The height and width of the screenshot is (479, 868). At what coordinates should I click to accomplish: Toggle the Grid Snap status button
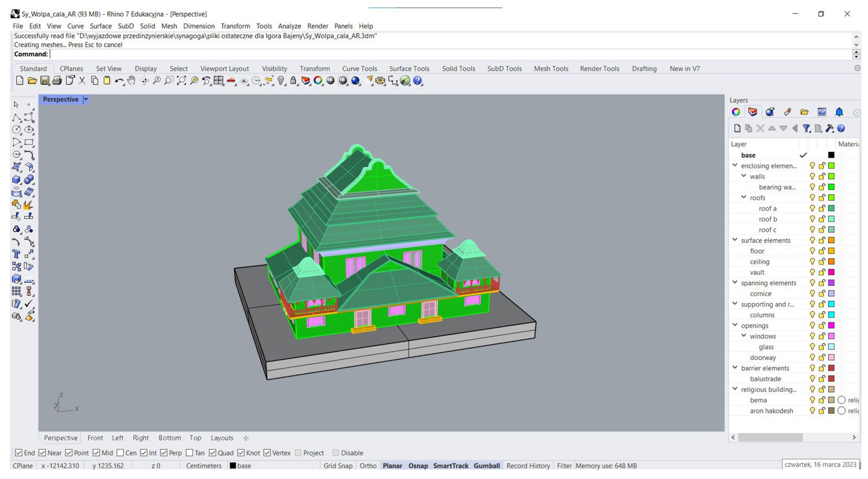pyautogui.click(x=338, y=465)
